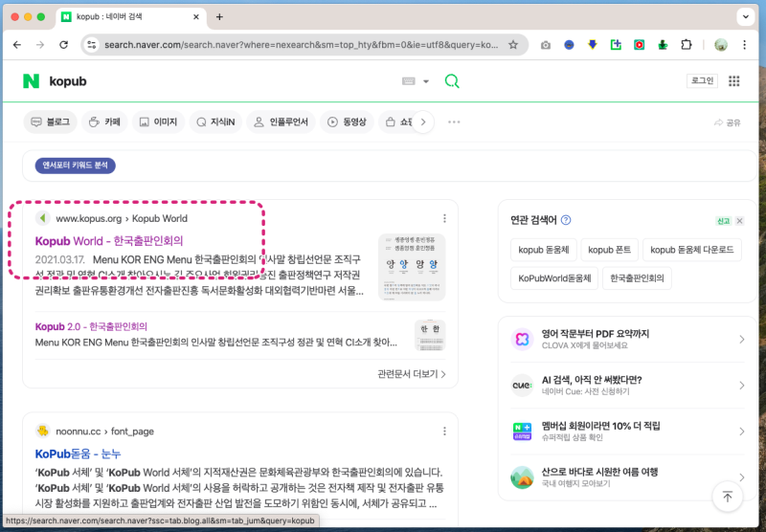Click the Kopub 2.0 result thumbnail

point(430,335)
